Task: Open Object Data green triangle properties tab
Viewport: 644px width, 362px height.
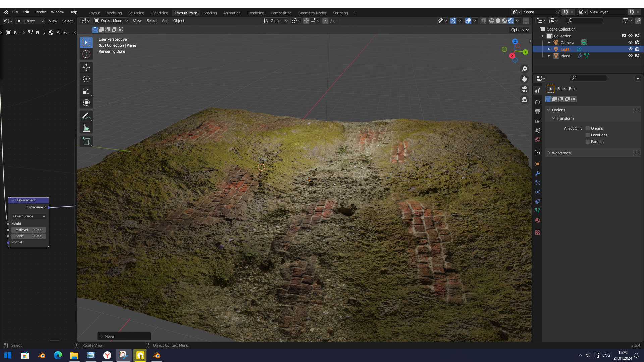Action: pos(538,211)
